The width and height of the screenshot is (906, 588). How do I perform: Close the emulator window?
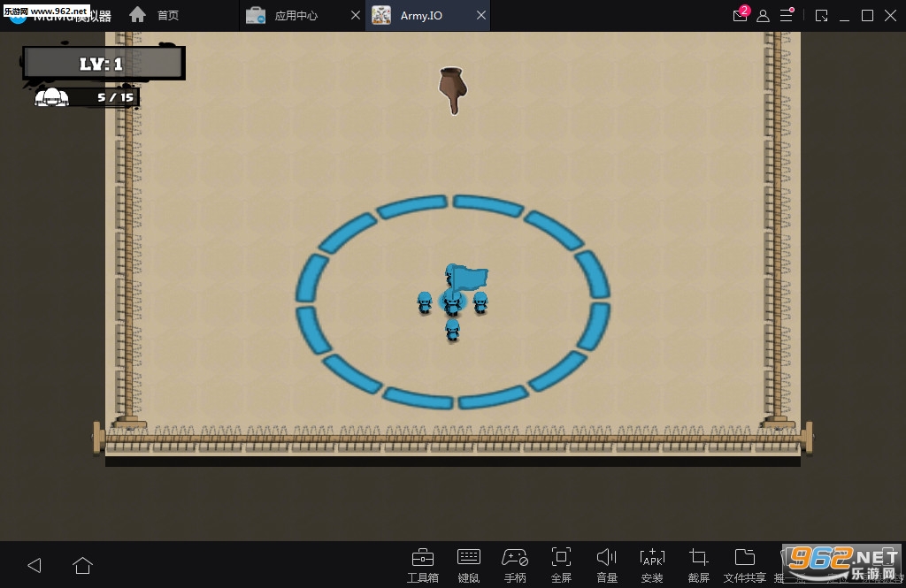pyautogui.click(x=890, y=16)
